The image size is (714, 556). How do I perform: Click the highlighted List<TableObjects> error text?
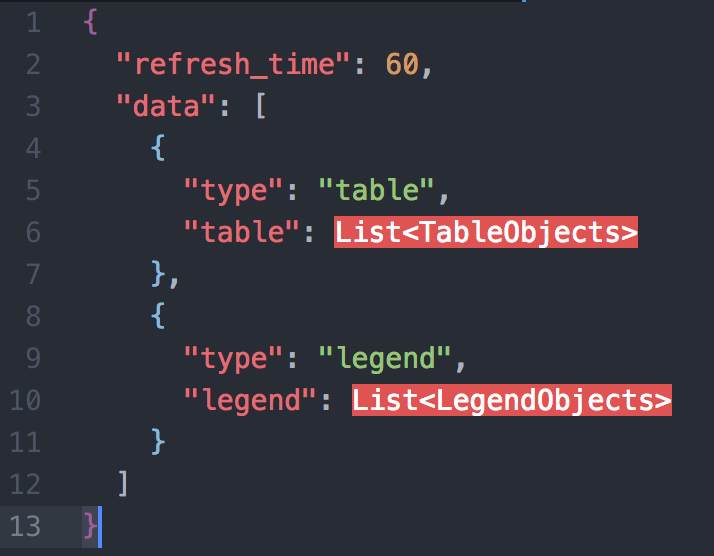[486, 232]
